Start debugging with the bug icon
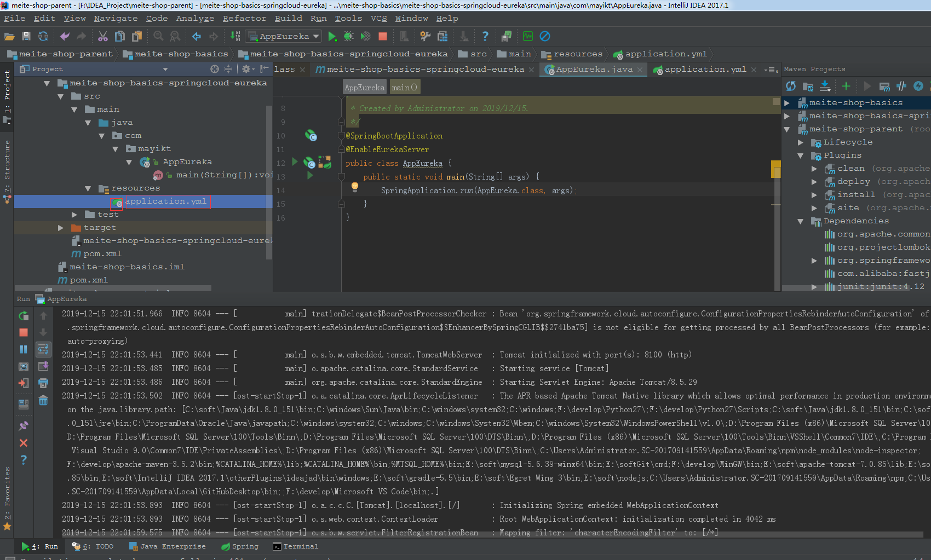The image size is (931, 560). pos(348,37)
